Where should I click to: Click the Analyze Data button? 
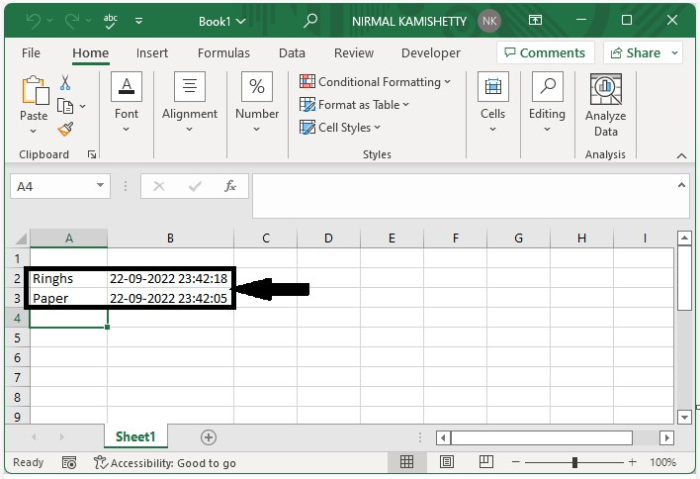(x=605, y=105)
